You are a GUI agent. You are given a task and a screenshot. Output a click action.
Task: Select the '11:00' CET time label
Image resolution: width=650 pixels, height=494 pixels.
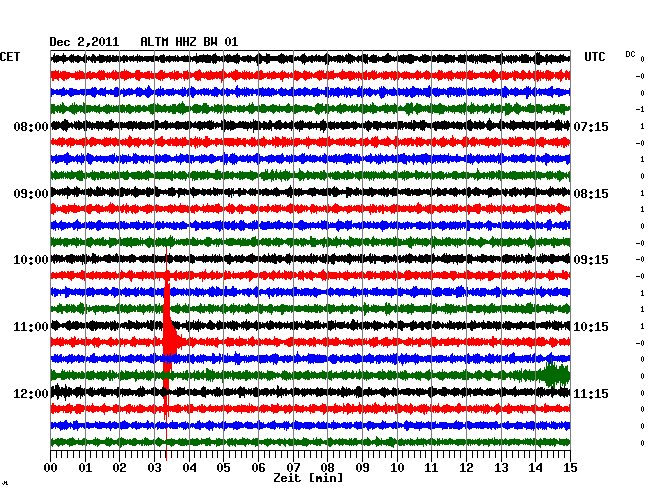coord(31,327)
